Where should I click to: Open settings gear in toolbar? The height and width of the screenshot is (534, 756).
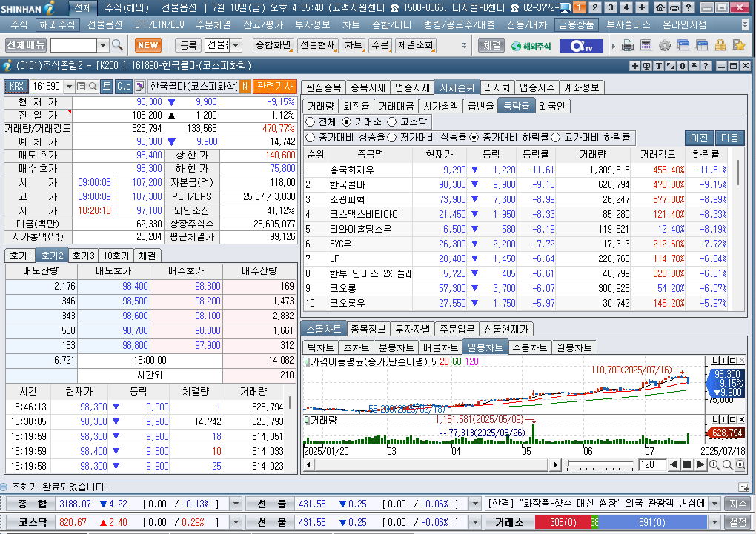tap(664, 46)
